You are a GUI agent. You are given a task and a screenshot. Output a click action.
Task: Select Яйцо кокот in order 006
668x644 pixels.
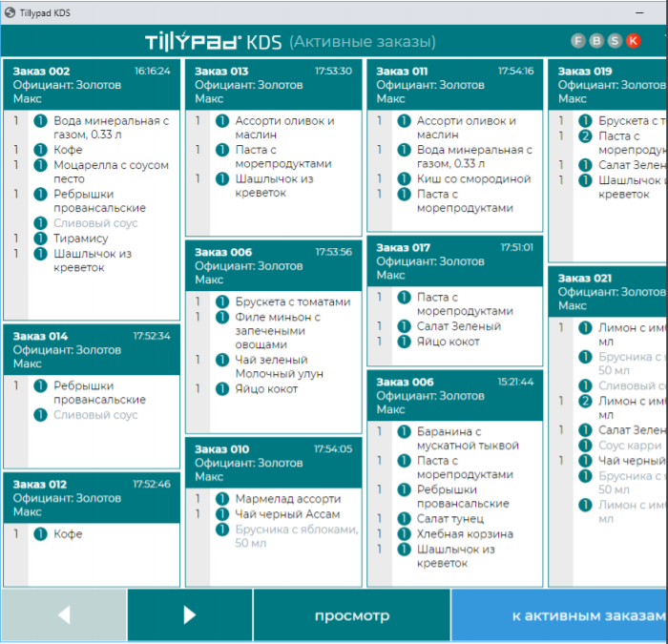tap(266, 389)
